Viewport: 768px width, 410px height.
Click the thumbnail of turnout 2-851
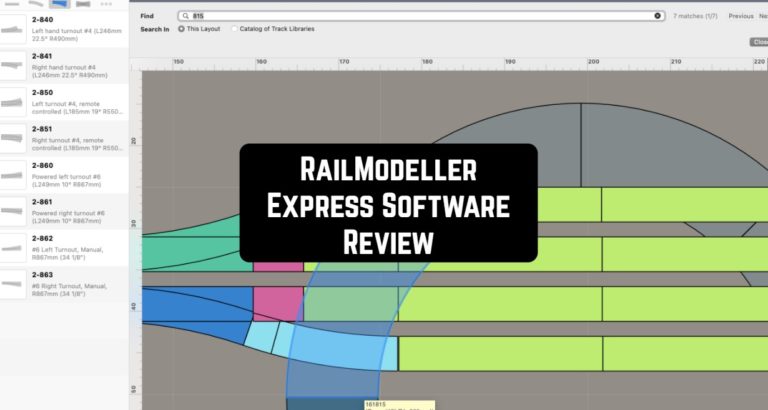click(x=13, y=139)
